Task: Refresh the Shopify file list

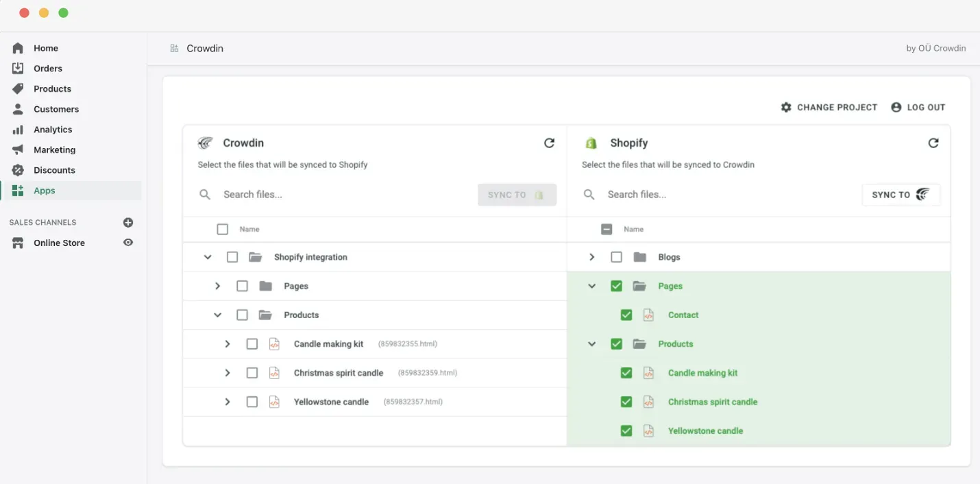Action: pos(933,143)
